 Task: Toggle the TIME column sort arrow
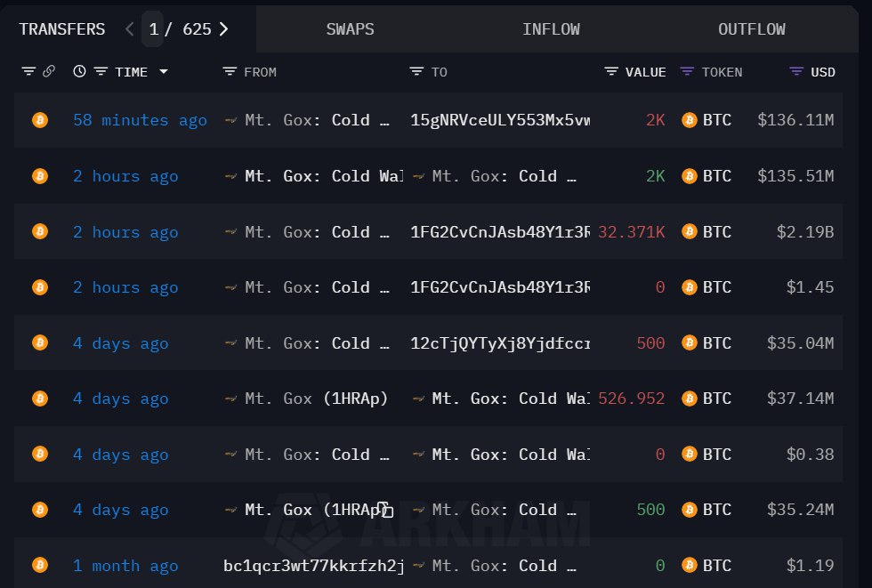[163, 72]
